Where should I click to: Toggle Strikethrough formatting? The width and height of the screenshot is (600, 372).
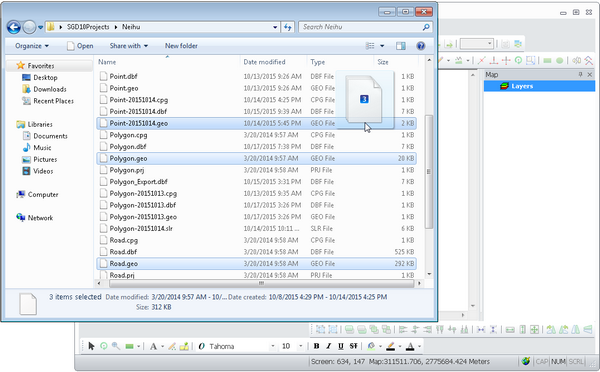pyautogui.click(x=353, y=346)
